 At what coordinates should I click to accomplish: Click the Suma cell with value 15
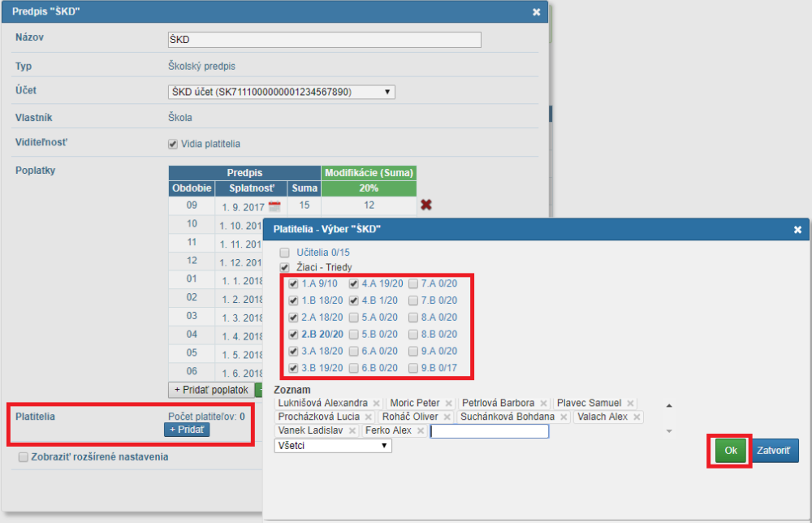pyautogui.click(x=304, y=205)
